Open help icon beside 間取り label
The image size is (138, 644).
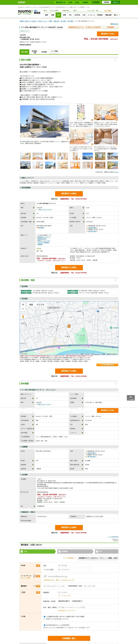click(x=83, y=208)
